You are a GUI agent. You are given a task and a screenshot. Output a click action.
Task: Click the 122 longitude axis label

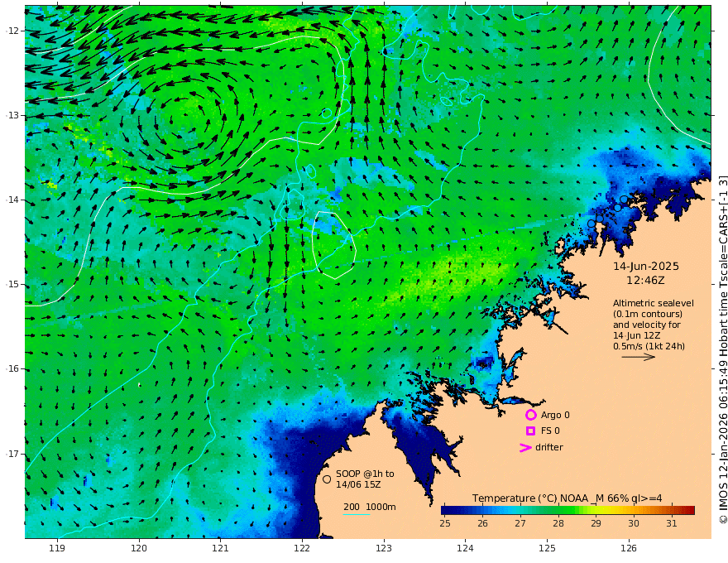click(302, 548)
